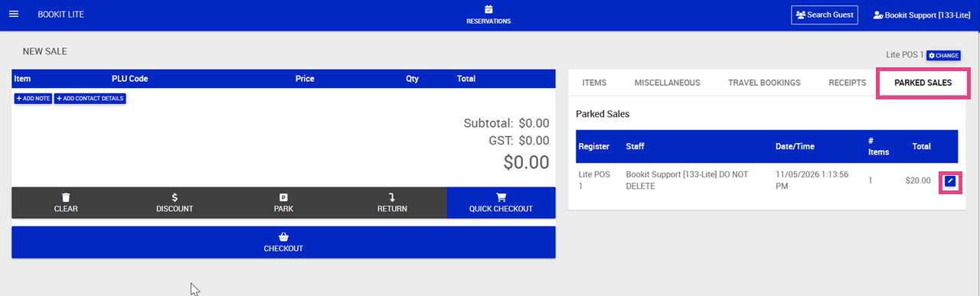This screenshot has width=980, height=296.
Task: Click the Parked Sales panel heading
Action: [x=603, y=114]
